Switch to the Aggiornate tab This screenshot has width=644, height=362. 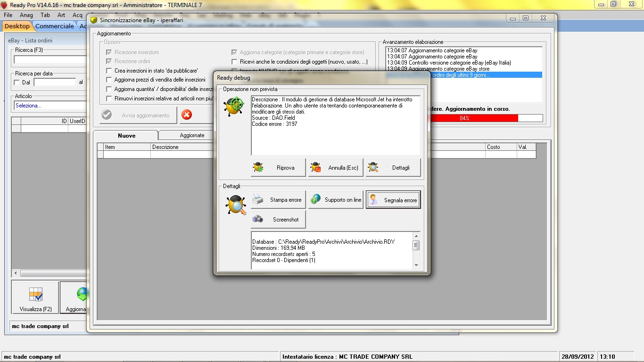[192, 135]
